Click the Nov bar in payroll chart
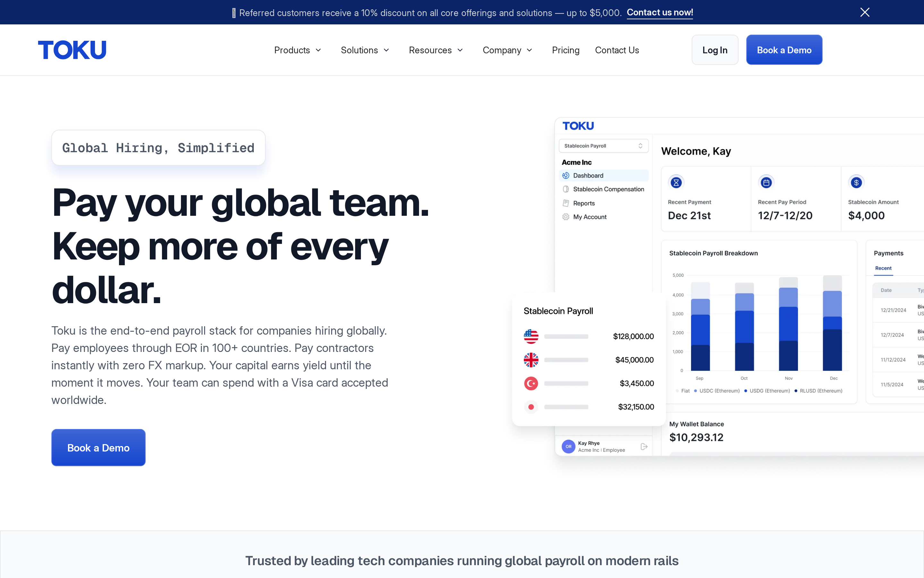 [x=789, y=324]
